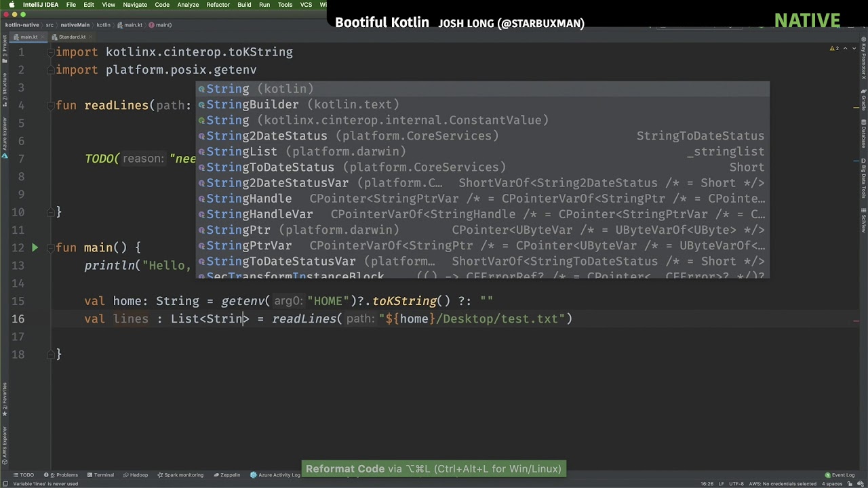Image resolution: width=868 pixels, height=488 pixels.
Task: Click kotlin-native breadcrumb in navigation bar
Action: [x=22, y=25]
